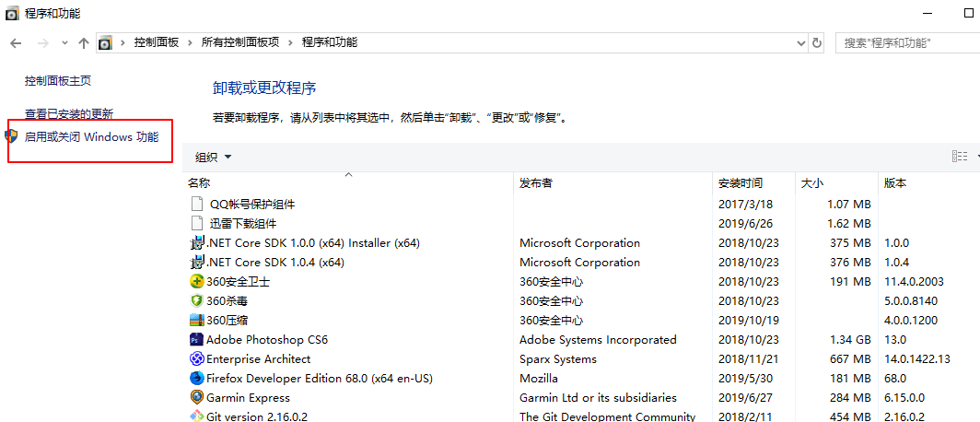980x422 pixels.
Task: Go to 控制面板主页 link
Action: (58, 81)
